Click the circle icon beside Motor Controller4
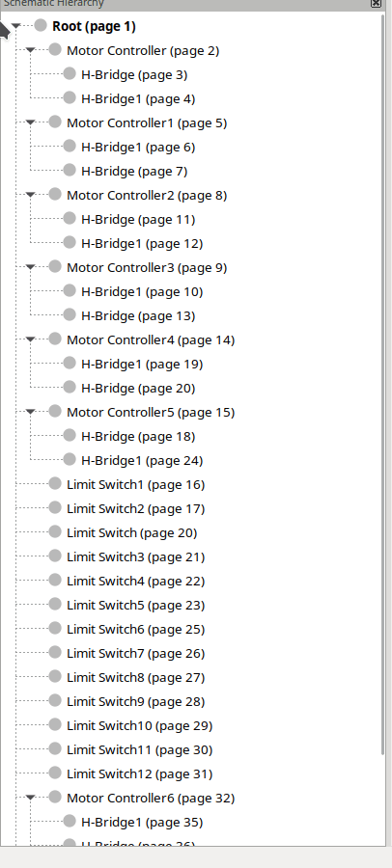The image size is (392, 868). (55, 339)
